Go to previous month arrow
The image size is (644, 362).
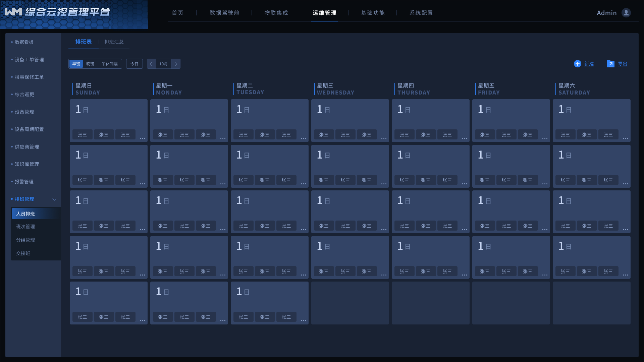pyautogui.click(x=151, y=64)
